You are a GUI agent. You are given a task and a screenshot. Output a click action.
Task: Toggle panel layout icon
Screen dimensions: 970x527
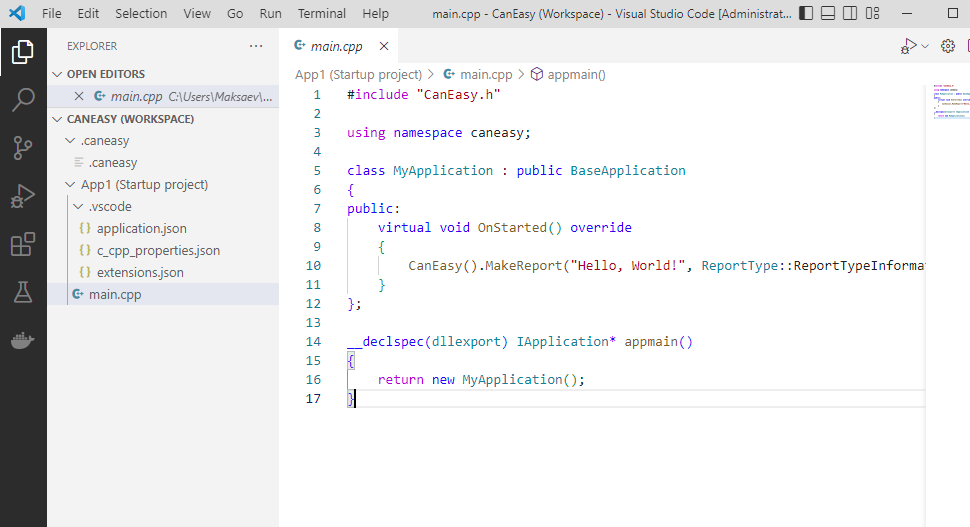tap(828, 13)
